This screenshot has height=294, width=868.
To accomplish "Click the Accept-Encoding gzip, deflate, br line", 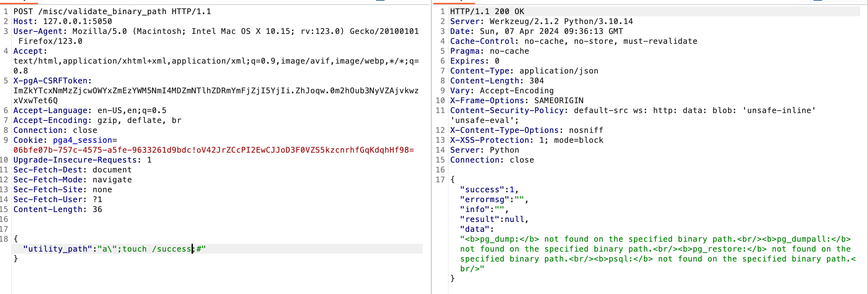I will click(97, 120).
